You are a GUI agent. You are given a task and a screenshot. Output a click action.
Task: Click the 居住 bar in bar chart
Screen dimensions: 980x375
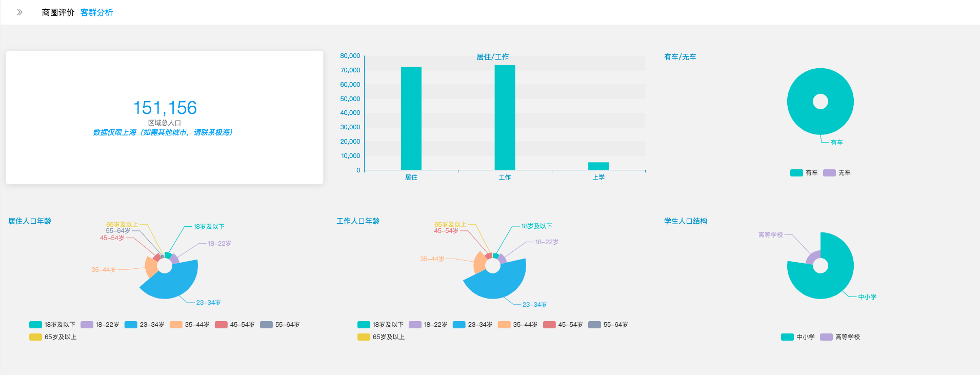pos(411,118)
